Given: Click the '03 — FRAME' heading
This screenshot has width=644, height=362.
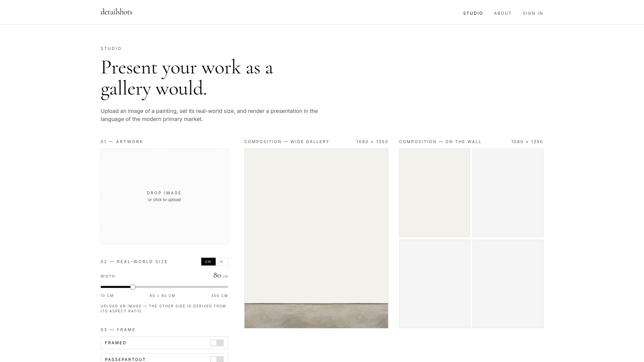Looking at the screenshot, I should [118, 330].
